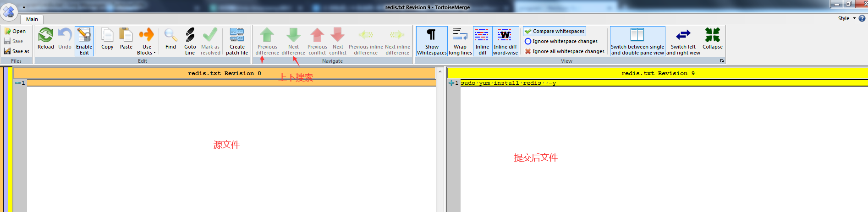Select Compare whitespaces option

555,31
